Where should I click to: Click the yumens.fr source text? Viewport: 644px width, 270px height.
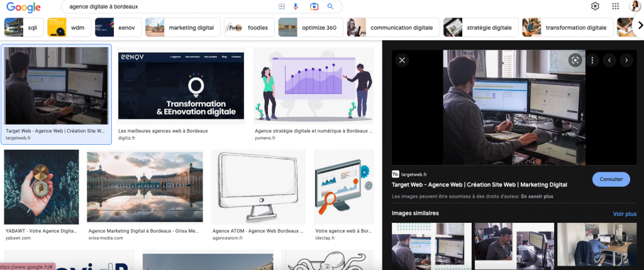(265, 138)
